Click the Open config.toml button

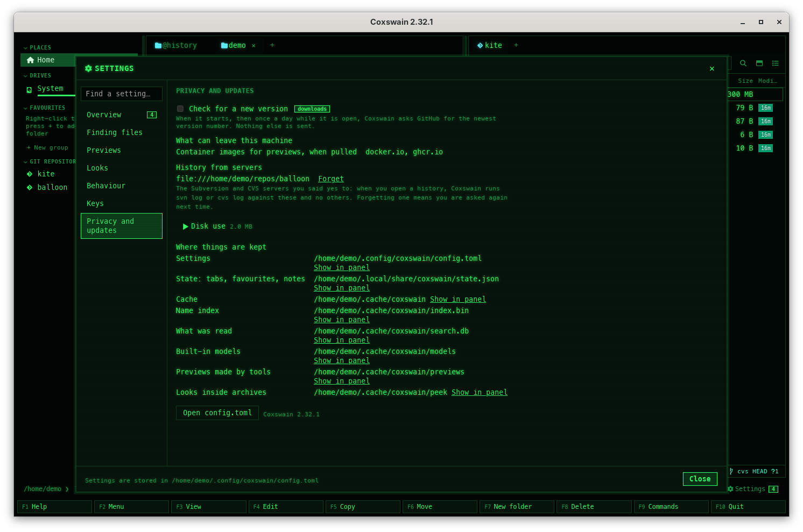tap(217, 413)
